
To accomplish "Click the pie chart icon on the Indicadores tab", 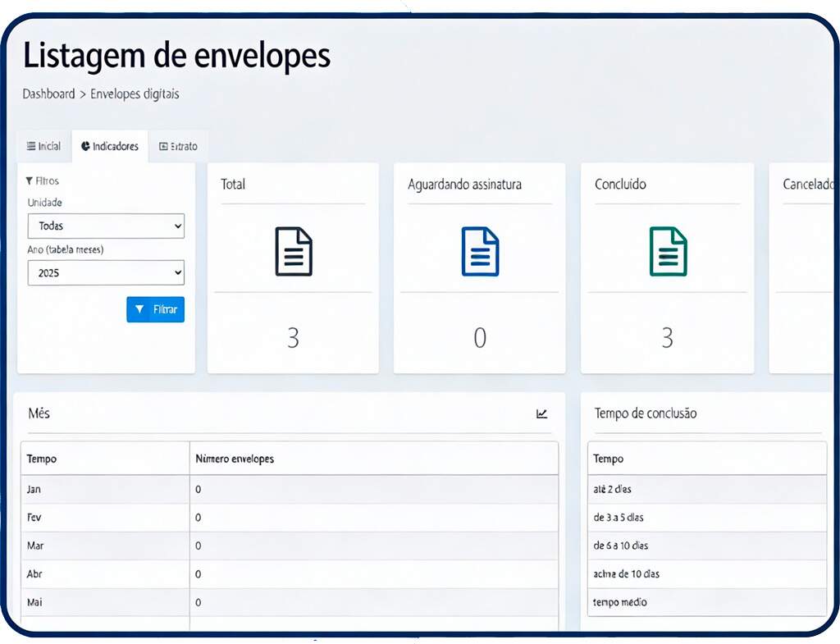I will [87, 146].
